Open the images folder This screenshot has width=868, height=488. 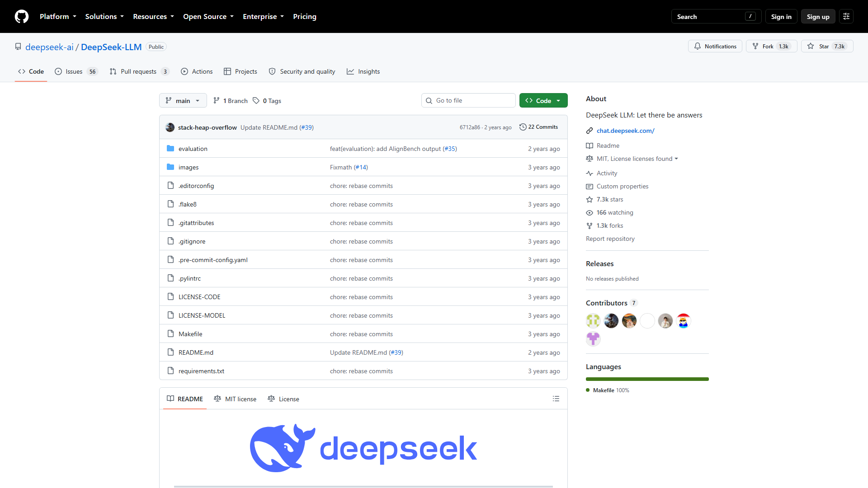tap(188, 167)
